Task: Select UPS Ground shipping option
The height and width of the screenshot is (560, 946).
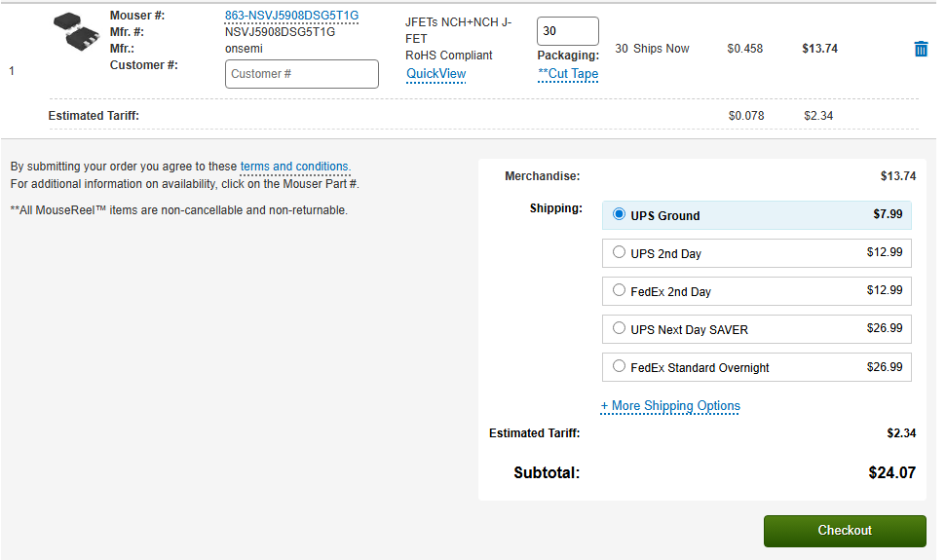Action: (619, 214)
